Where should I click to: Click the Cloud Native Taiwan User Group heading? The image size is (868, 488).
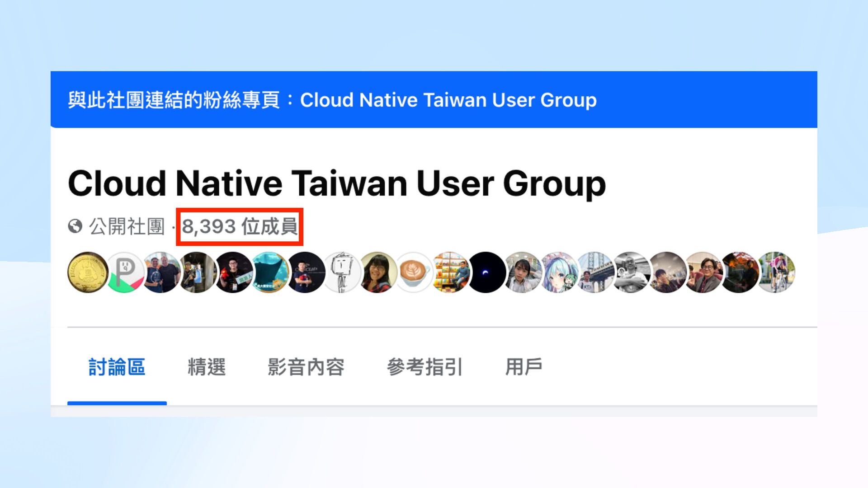pos(337,183)
